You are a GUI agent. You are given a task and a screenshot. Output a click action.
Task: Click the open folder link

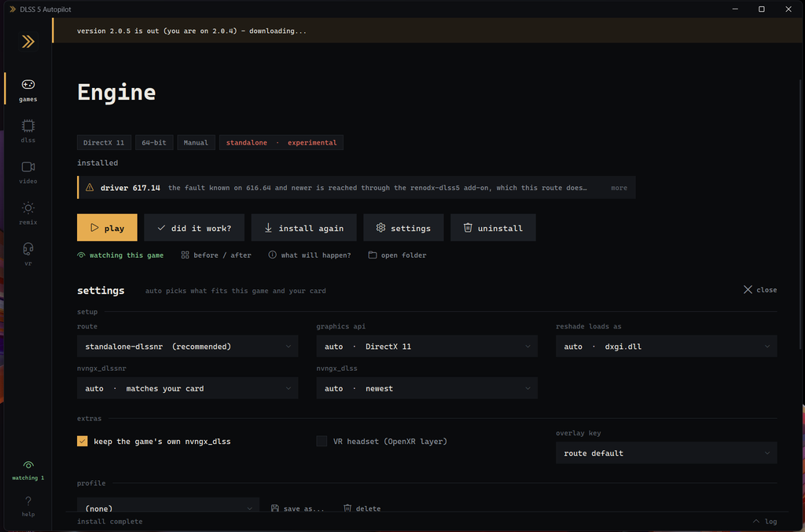(397, 255)
